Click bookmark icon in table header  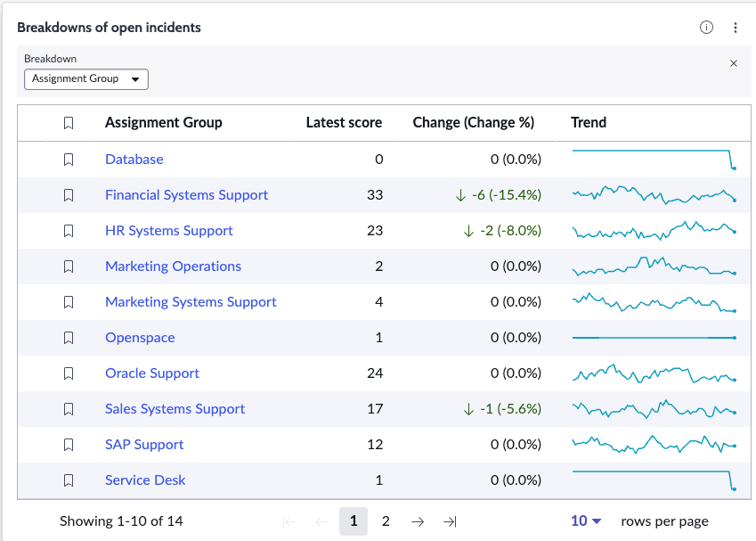point(69,123)
